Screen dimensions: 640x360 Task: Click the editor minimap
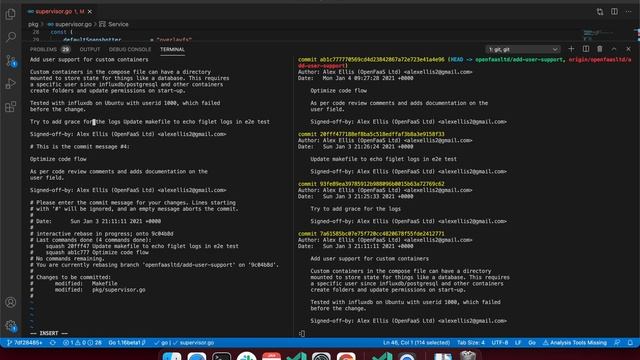click(x=598, y=34)
